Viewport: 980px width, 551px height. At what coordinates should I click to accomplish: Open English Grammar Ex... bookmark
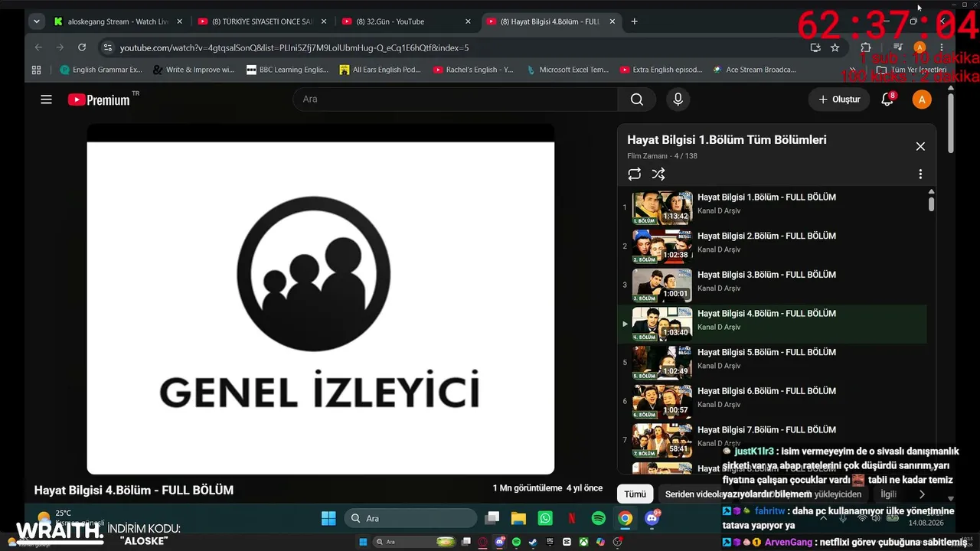tap(101, 70)
